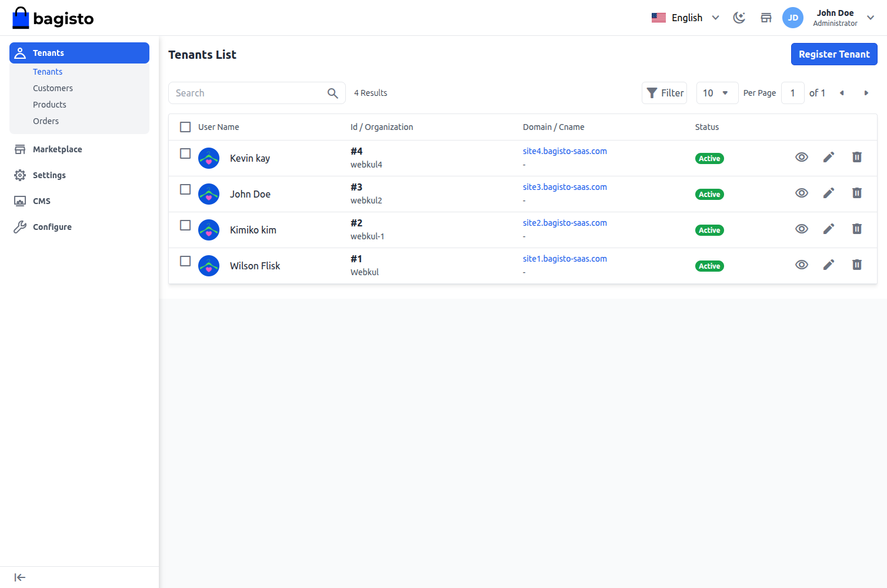Go to previous page arrow
Screen dimensions: 887x588
[842, 93]
